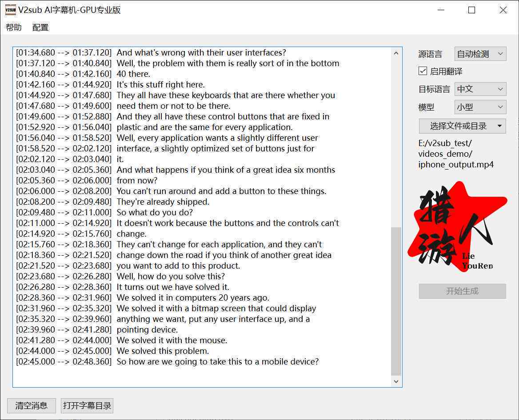Click the 打开字幕目录 button

coord(87,405)
